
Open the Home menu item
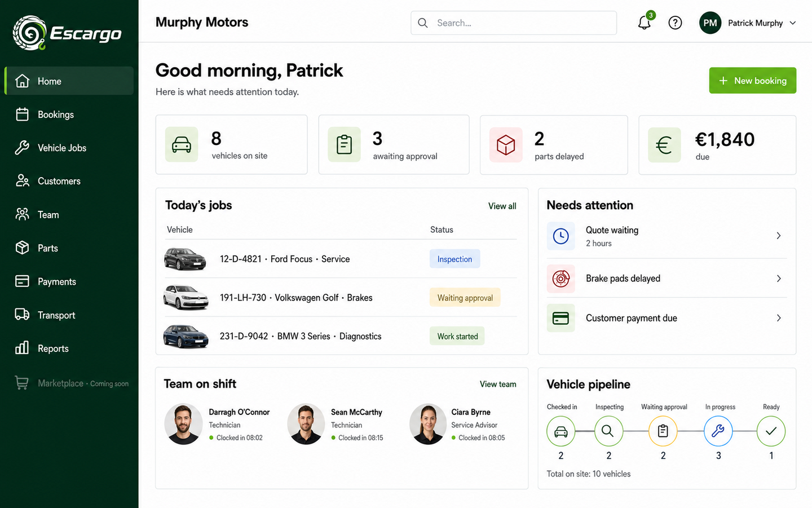tap(69, 81)
